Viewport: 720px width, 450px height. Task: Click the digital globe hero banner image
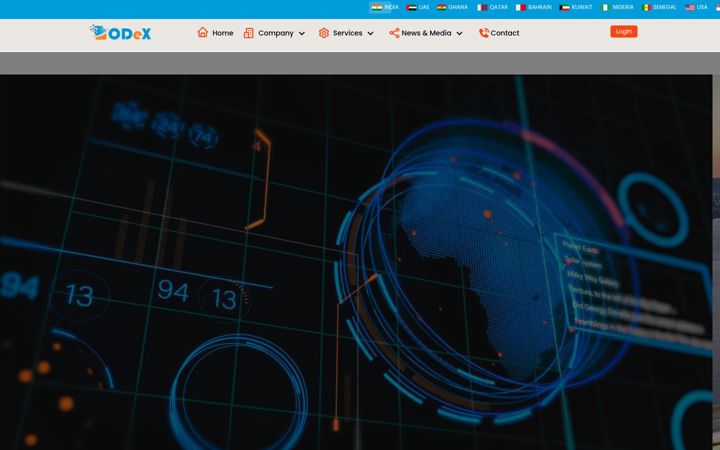click(356, 262)
